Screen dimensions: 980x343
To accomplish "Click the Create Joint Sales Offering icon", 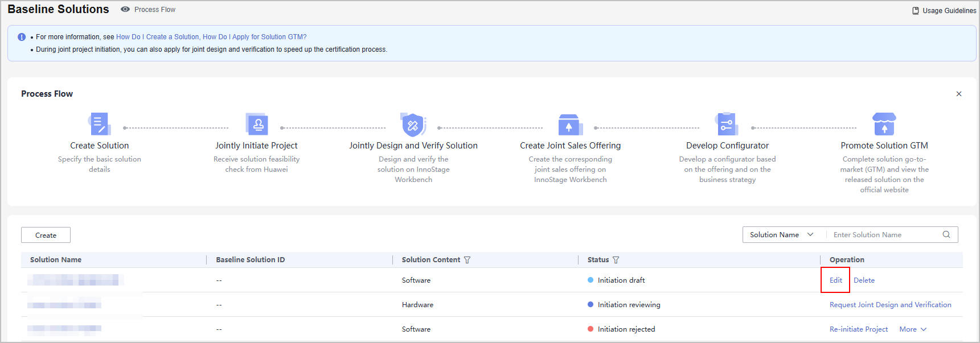I will [569, 124].
